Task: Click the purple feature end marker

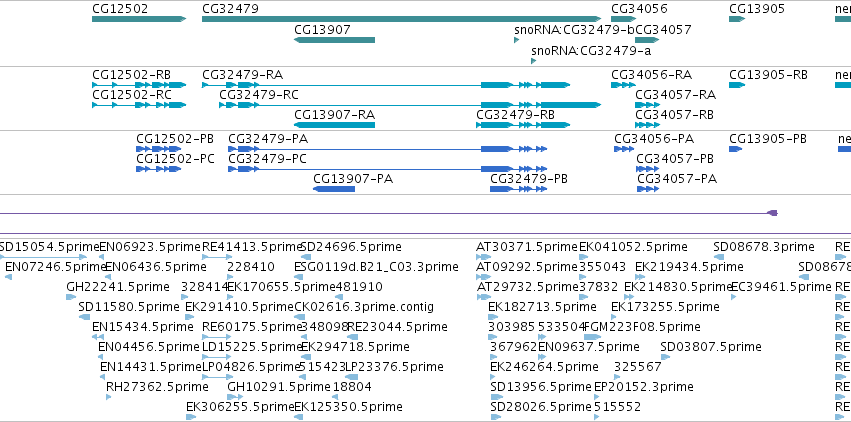Action: pos(773,213)
